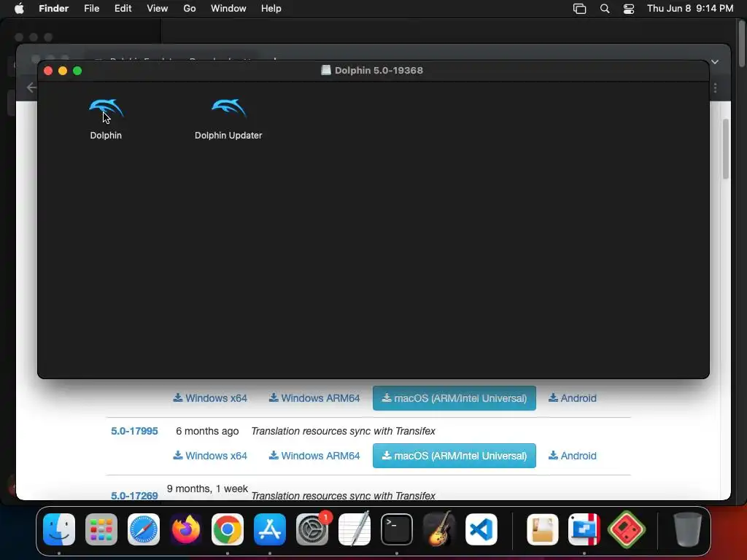Open the 5.0-17995 version link

pos(134,431)
